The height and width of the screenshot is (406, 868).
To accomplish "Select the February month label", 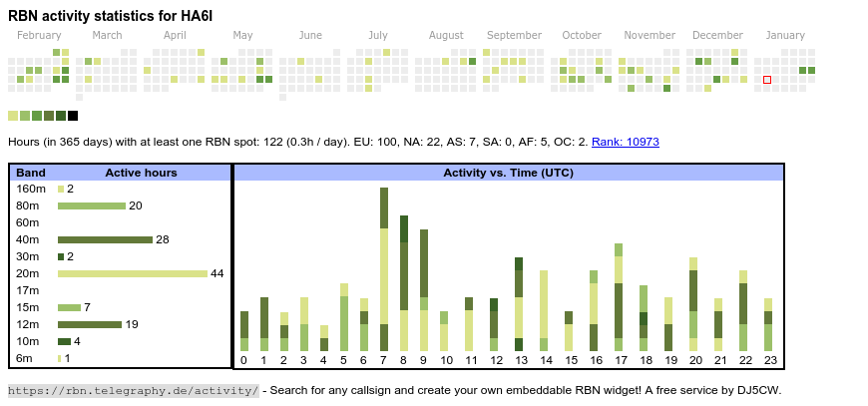I will click(39, 35).
